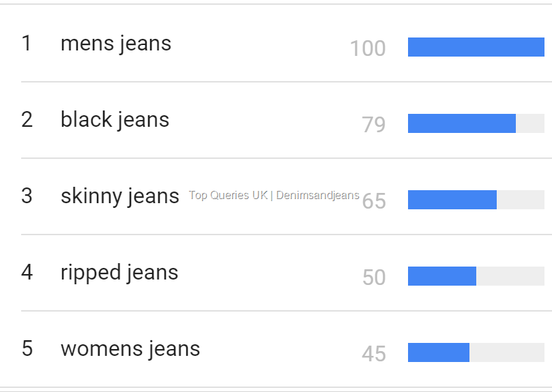Screen dimensions: 552x392
Task: Select the score value 50
Action: coord(374,278)
